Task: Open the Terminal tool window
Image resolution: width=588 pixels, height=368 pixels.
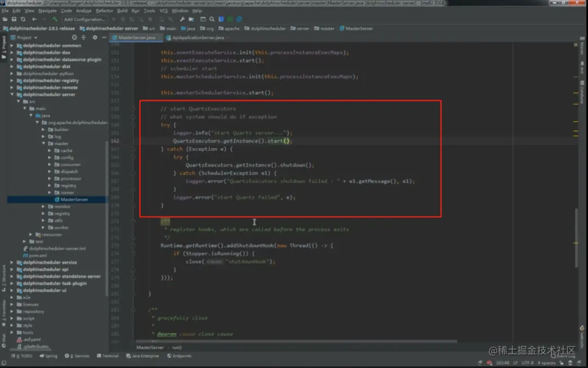Action: tap(108, 355)
